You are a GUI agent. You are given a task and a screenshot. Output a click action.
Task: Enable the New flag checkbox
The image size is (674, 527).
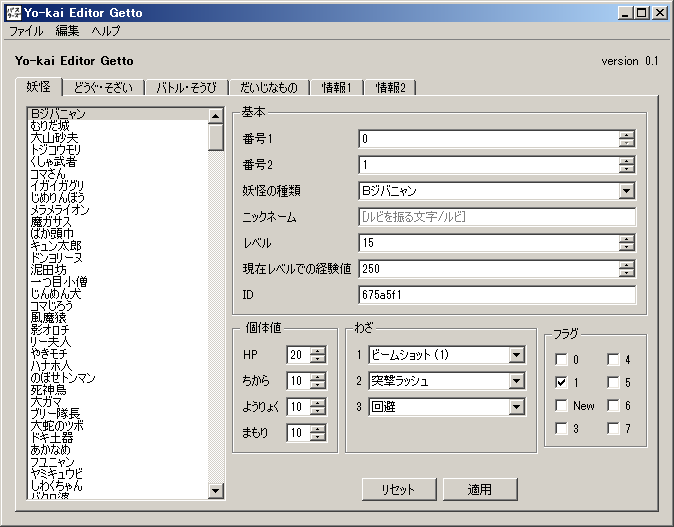tap(561, 405)
